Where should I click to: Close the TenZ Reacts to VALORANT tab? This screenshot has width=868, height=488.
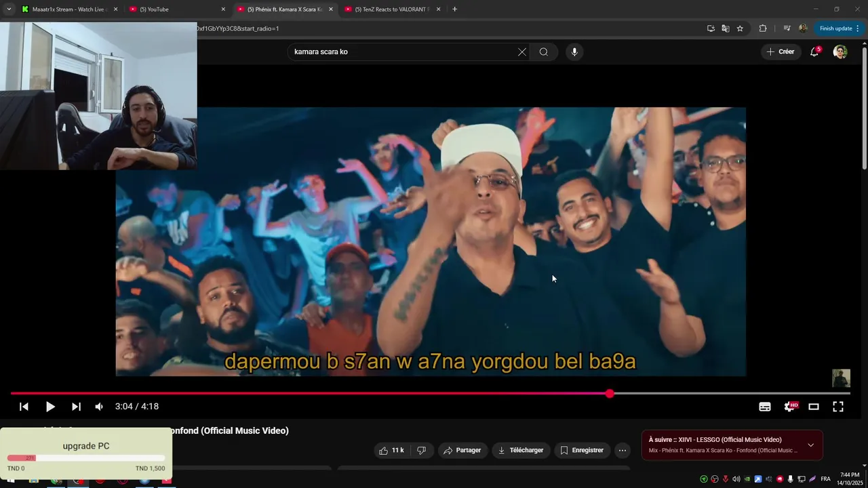(x=438, y=9)
